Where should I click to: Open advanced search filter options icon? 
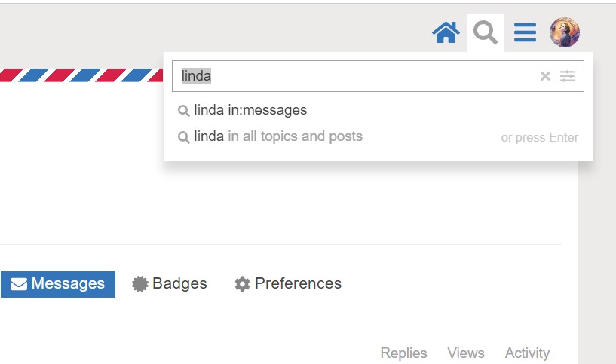[x=567, y=76]
